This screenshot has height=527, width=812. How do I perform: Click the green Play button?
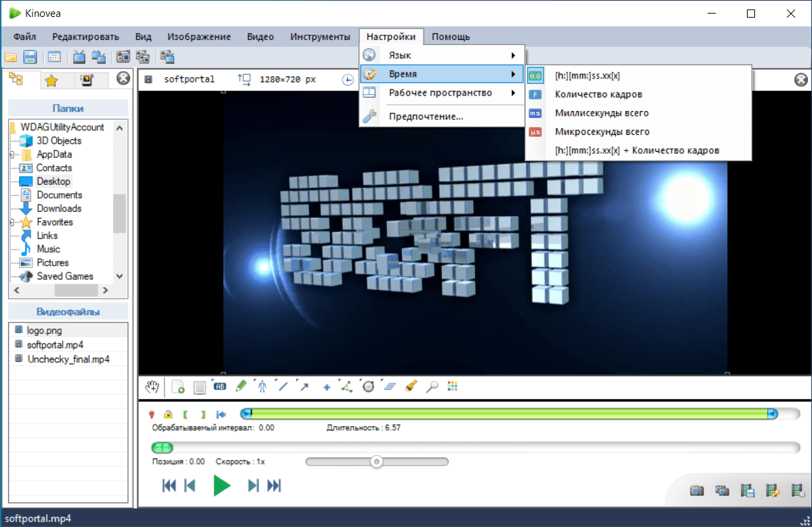(x=222, y=486)
